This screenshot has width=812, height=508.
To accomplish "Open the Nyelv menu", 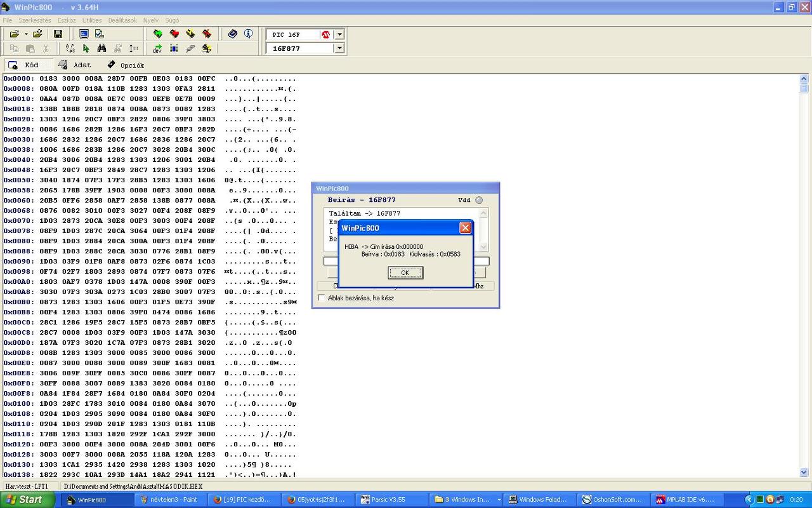I will (x=151, y=20).
